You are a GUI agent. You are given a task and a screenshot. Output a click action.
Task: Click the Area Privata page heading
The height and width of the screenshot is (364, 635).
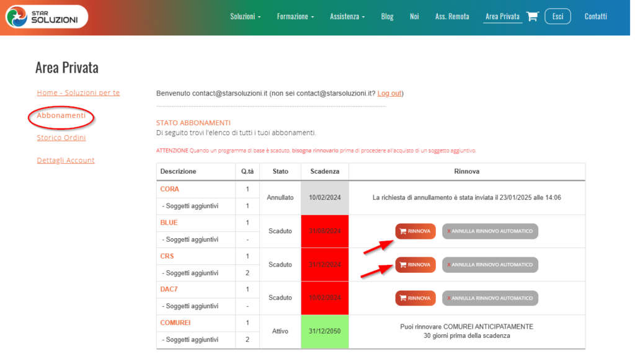(x=67, y=68)
